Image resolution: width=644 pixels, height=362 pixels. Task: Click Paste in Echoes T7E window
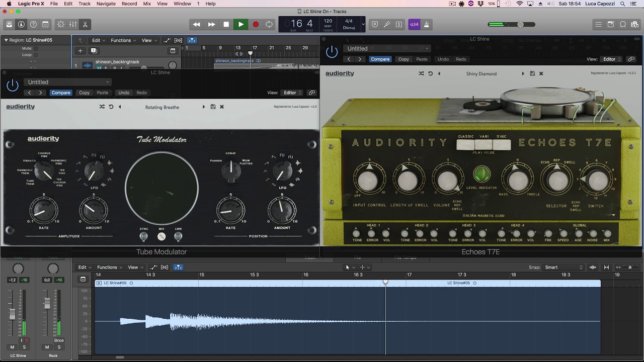[422, 59]
